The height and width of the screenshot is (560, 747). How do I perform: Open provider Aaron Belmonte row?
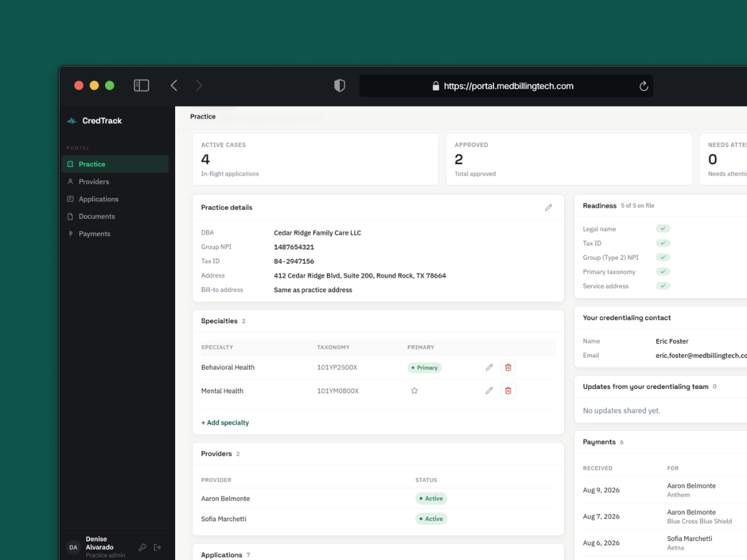pyautogui.click(x=378, y=498)
